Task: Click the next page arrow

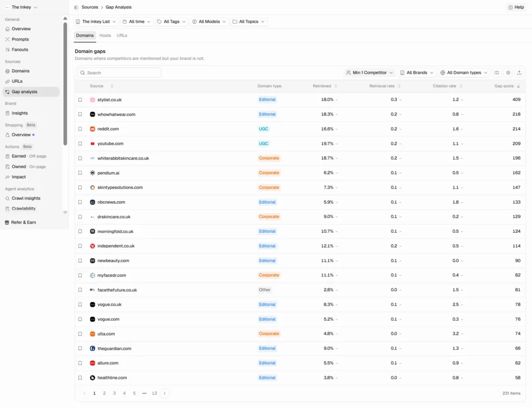Action: click(x=165, y=393)
